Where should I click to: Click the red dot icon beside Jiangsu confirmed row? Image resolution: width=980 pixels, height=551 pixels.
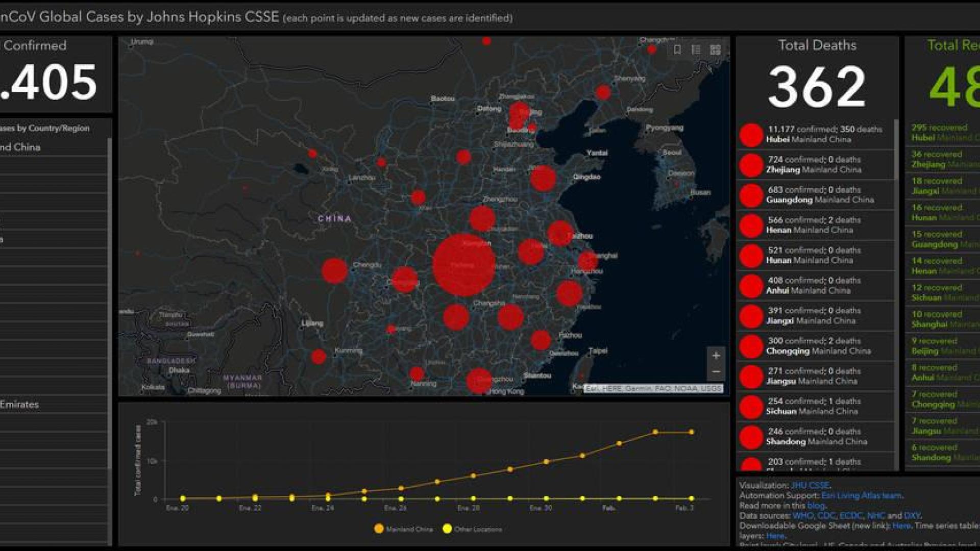[751, 377]
